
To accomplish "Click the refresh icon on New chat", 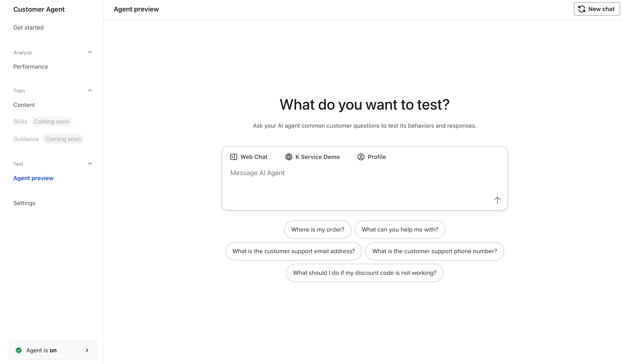I will pyautogui.click(x=582, y=9).
